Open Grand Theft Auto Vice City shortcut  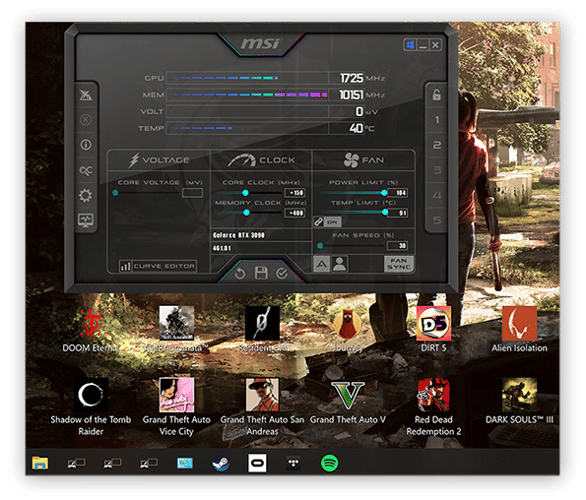click(176, 407)
